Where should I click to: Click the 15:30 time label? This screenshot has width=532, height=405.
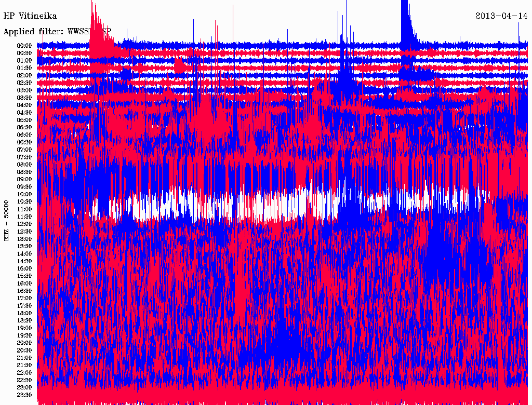click(24, 276)
